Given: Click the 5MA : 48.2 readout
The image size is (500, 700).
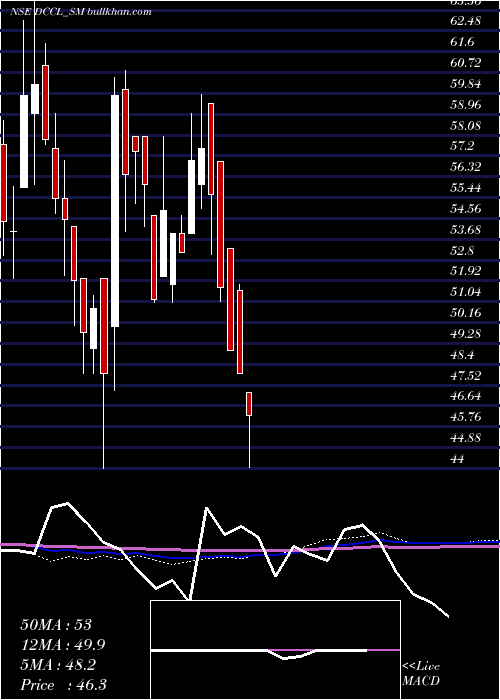Looking at the screenshot, I should [60, 665].
